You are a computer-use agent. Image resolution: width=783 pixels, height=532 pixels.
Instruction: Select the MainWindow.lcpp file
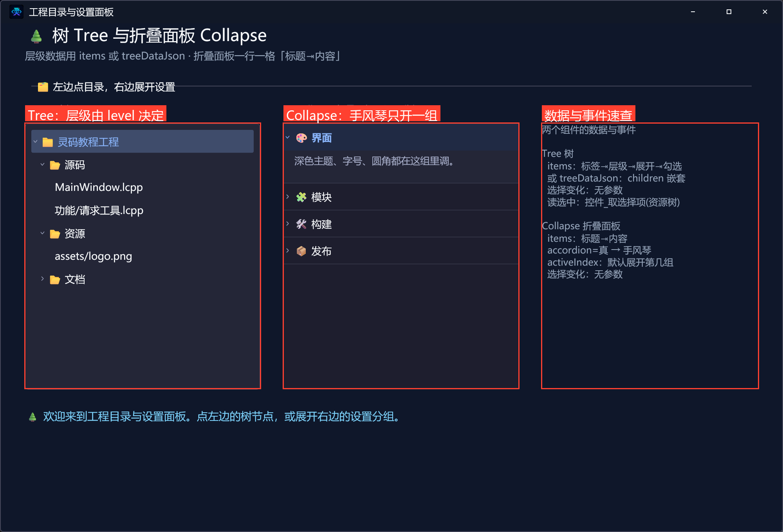pyautogui.click(x=99, y=187)
